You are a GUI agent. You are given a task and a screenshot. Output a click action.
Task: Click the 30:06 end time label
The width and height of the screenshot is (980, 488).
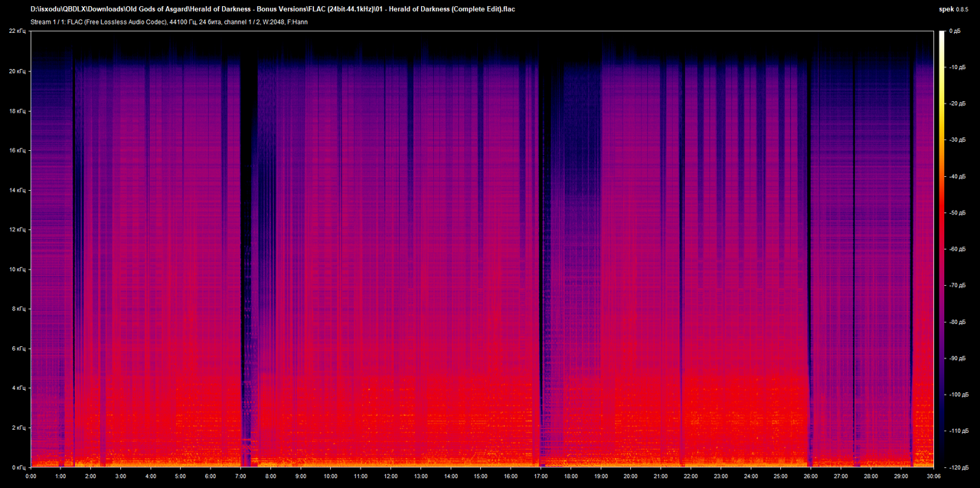934,477
